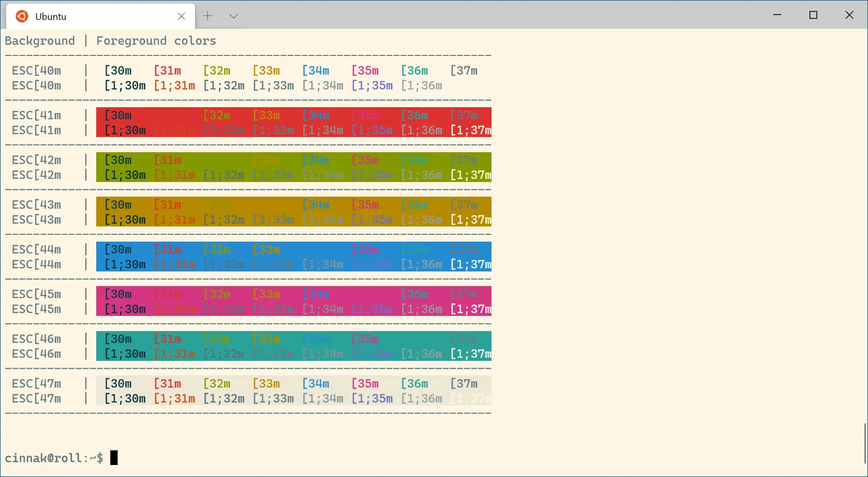
Task: Click the Ubuntu logo icon in tab
Action: (x=22, y=16)
